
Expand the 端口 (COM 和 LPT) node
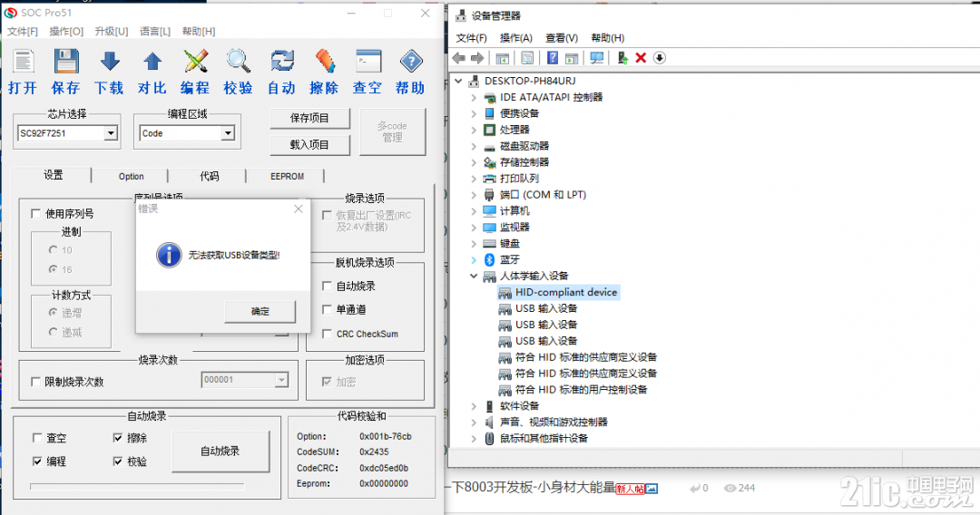click(x=474, y=195)
